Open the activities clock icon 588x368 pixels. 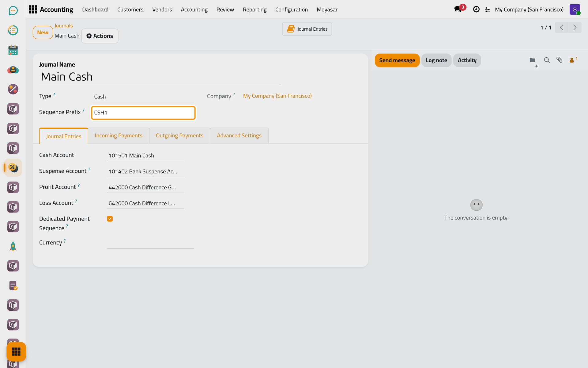click(x=476, y=10)
